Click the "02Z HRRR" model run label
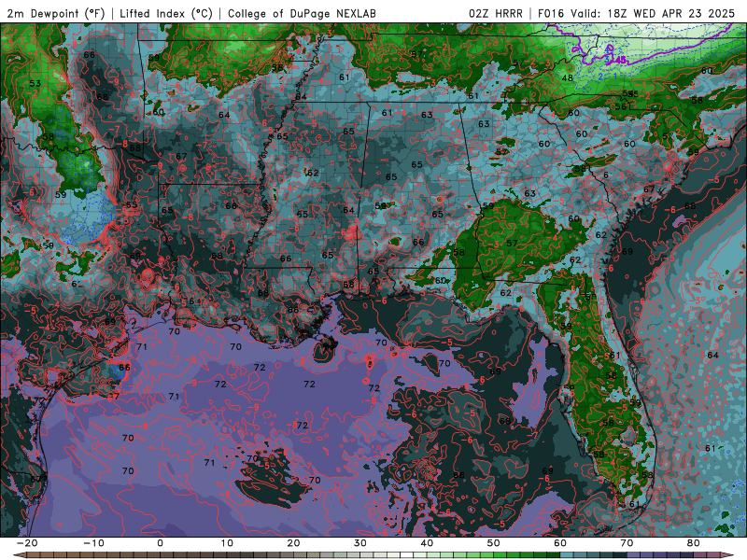This screenshot has height=560, width=747. click(x=496, y=13)
